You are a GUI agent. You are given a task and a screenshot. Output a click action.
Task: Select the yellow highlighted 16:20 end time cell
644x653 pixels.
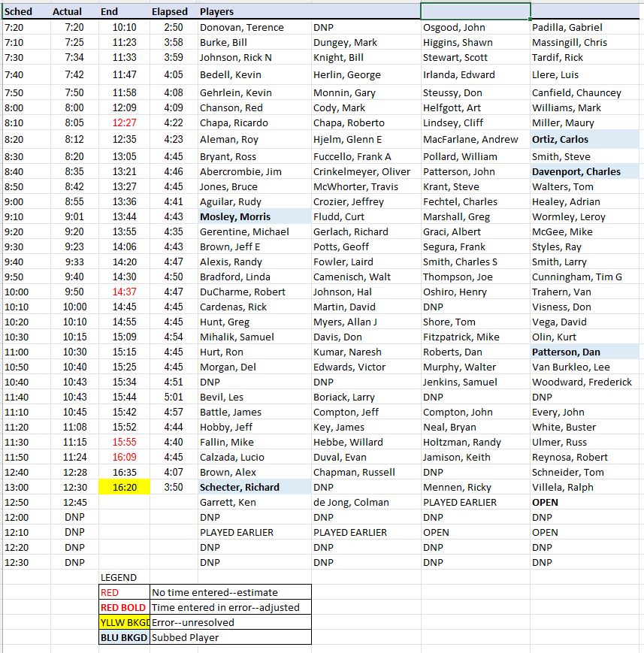[124, 487]
